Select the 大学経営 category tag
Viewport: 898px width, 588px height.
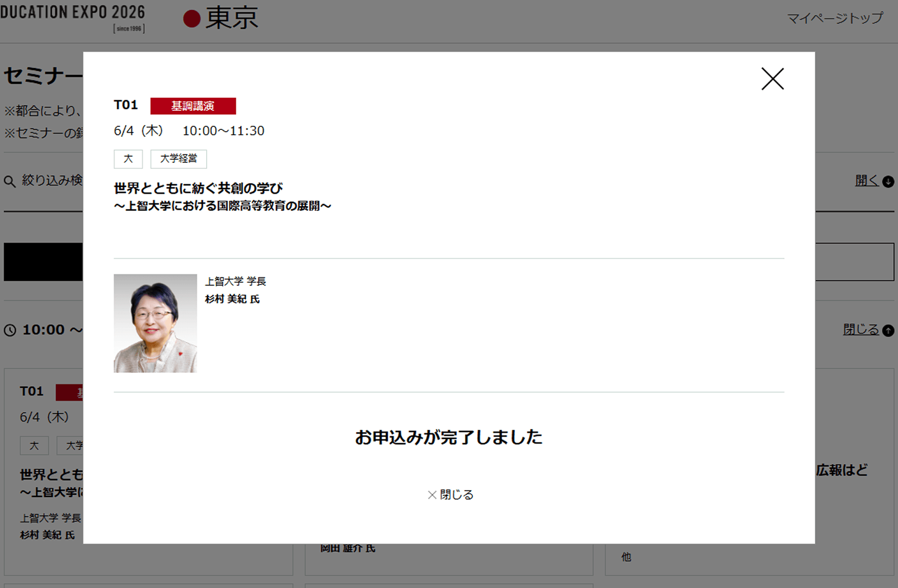tap(178, 159)
